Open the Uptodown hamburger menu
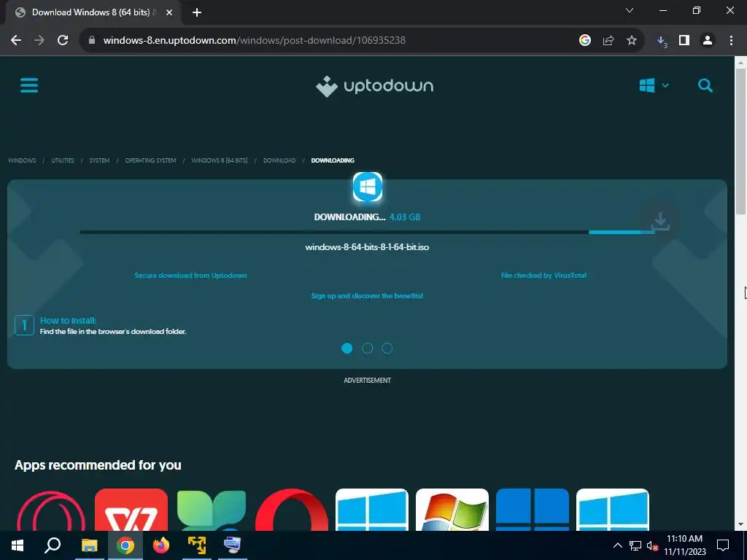 click(x=29, y=86)
